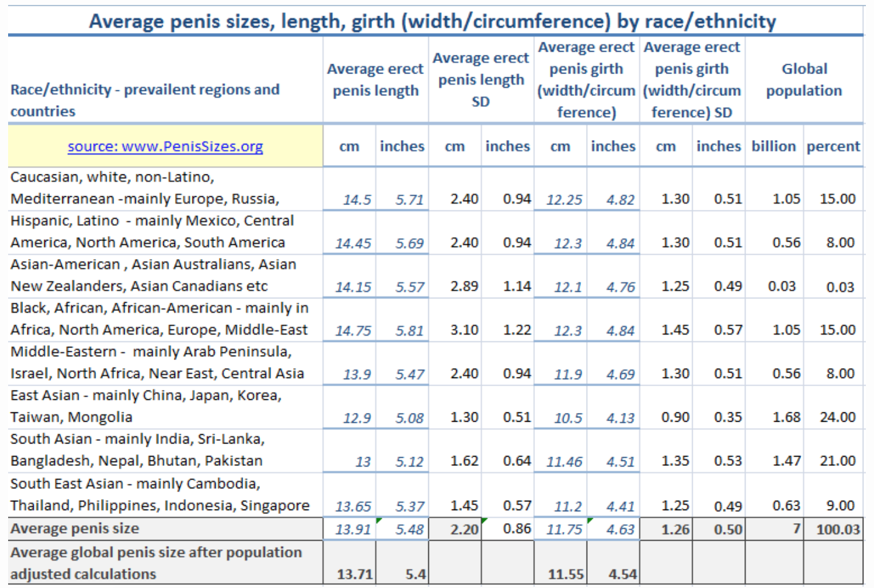This screenshot has width=874, height=588.
Task: Select the 4.69 girth inches cell
Action: (620, 374)
